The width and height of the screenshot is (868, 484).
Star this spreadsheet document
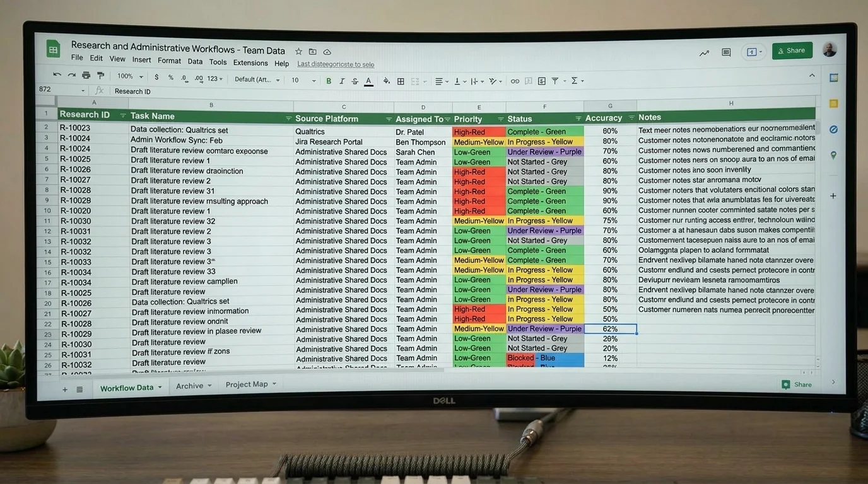(298, 51)
